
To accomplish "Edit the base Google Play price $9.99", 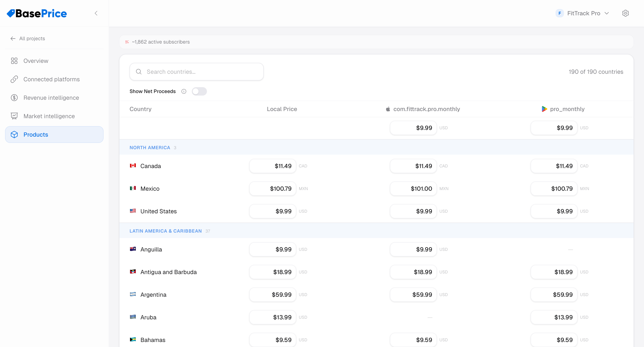I will click(554, 128).
